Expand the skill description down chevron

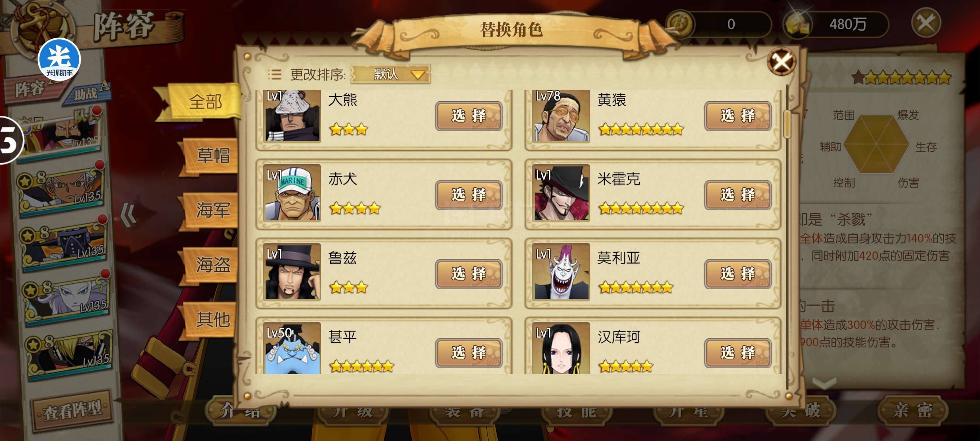pos(824,382)
